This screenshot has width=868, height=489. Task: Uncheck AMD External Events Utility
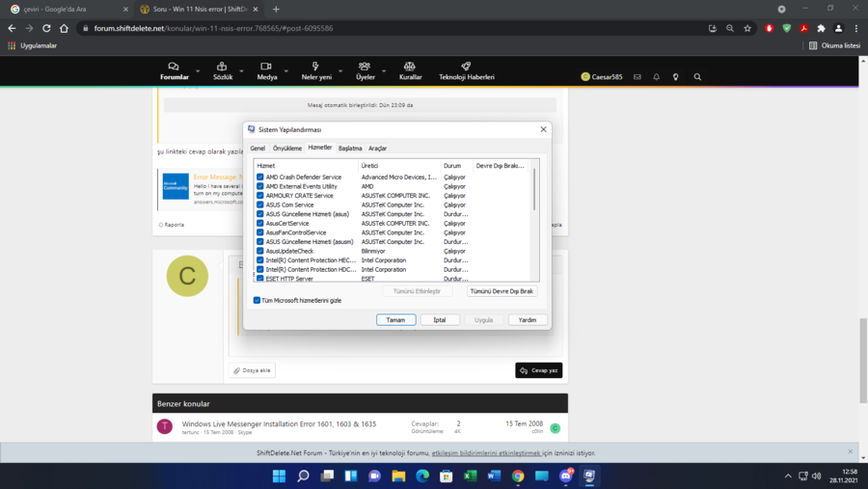(259, 186)
